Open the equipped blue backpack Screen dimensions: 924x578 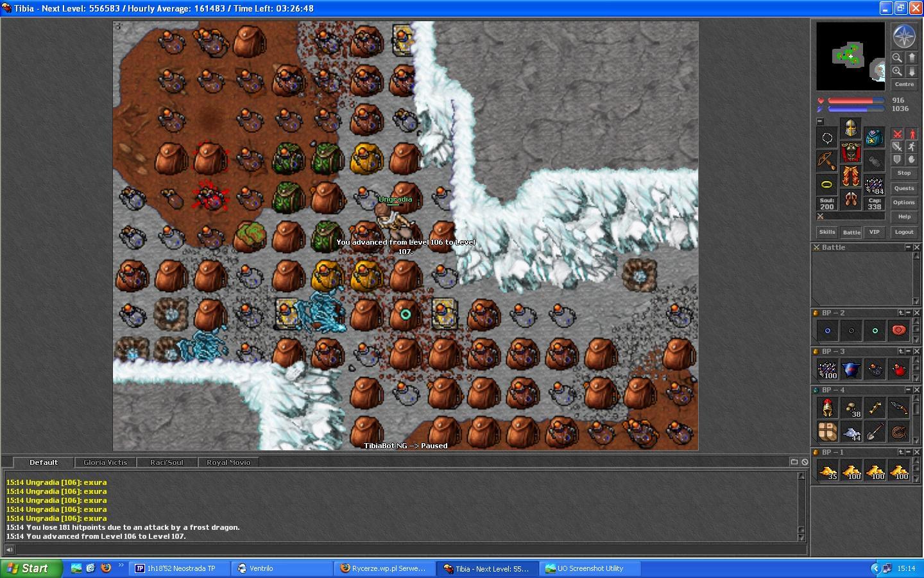(874, 137)
